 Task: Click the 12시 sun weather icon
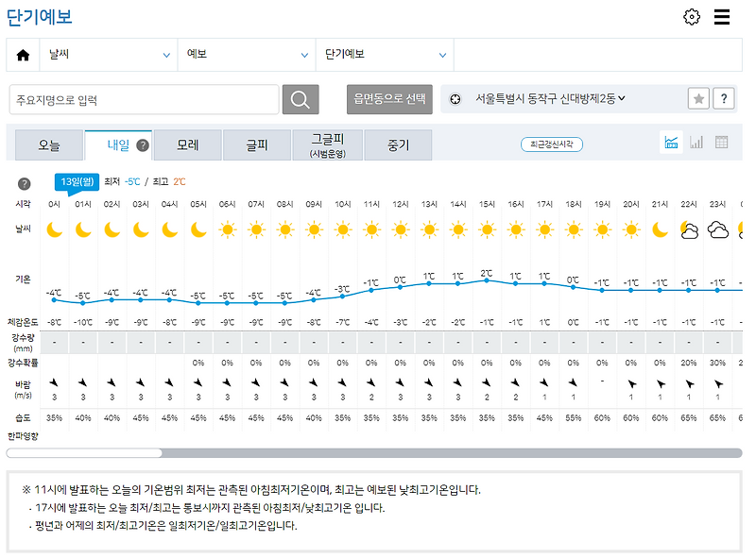(x=400, y=229)
